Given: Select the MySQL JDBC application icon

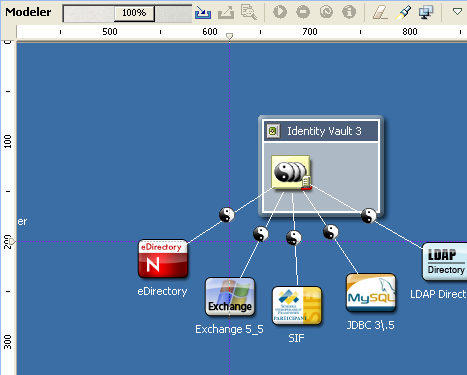Looking at the screenshot, I should 371,293.
